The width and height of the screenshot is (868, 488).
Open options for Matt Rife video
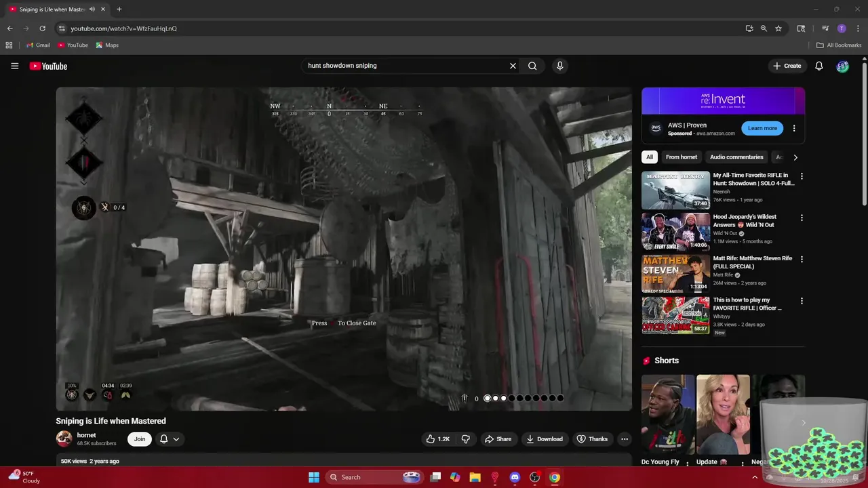coord(802,259)
